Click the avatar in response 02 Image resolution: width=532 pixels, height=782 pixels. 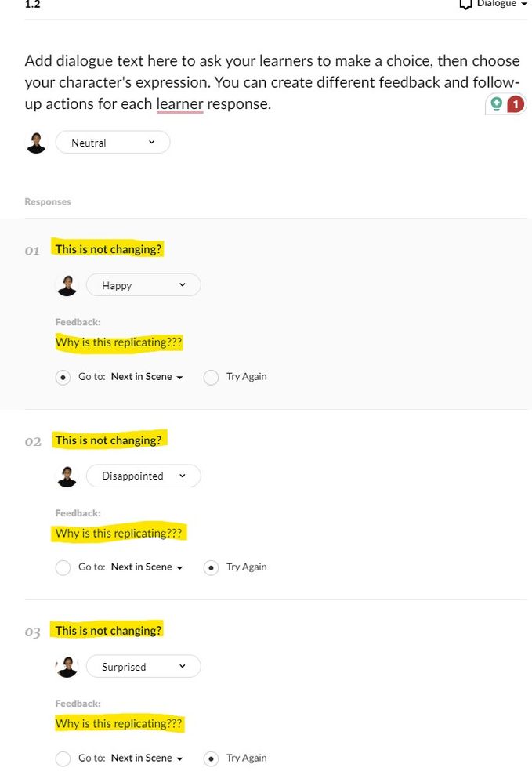(x=67, y=476)
